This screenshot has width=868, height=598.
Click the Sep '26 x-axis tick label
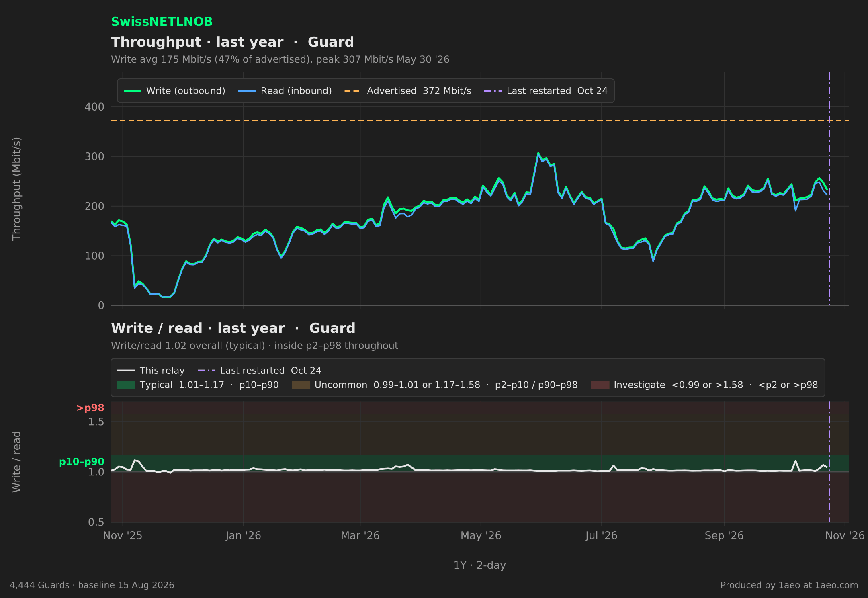[724, 536]
